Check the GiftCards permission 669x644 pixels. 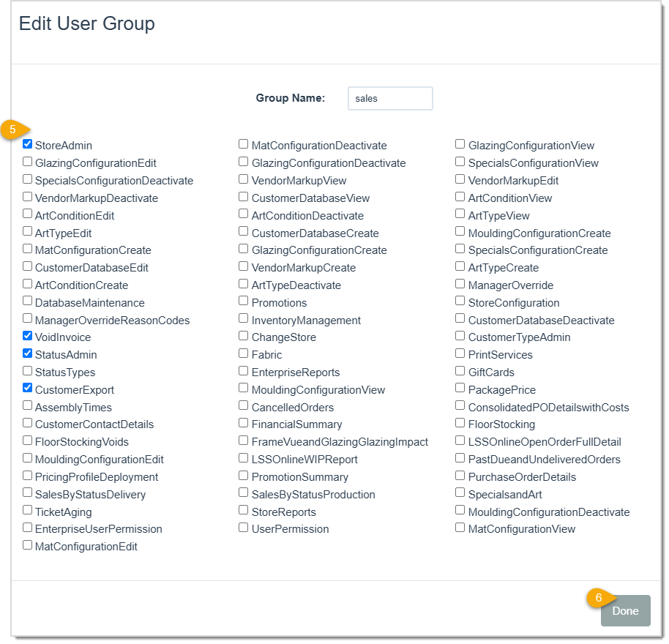click(x=460, y=372)
